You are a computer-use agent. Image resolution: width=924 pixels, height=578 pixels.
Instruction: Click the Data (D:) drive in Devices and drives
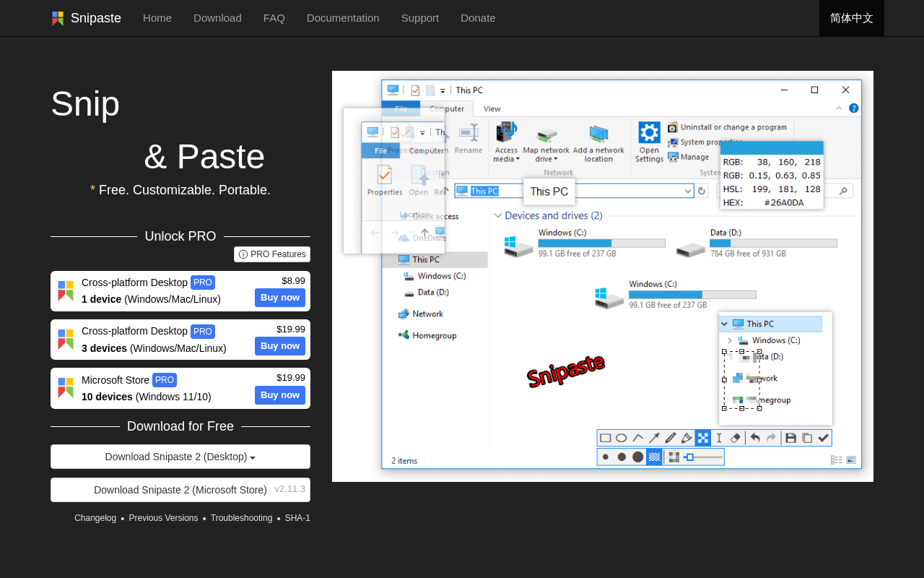click(757, 243)
